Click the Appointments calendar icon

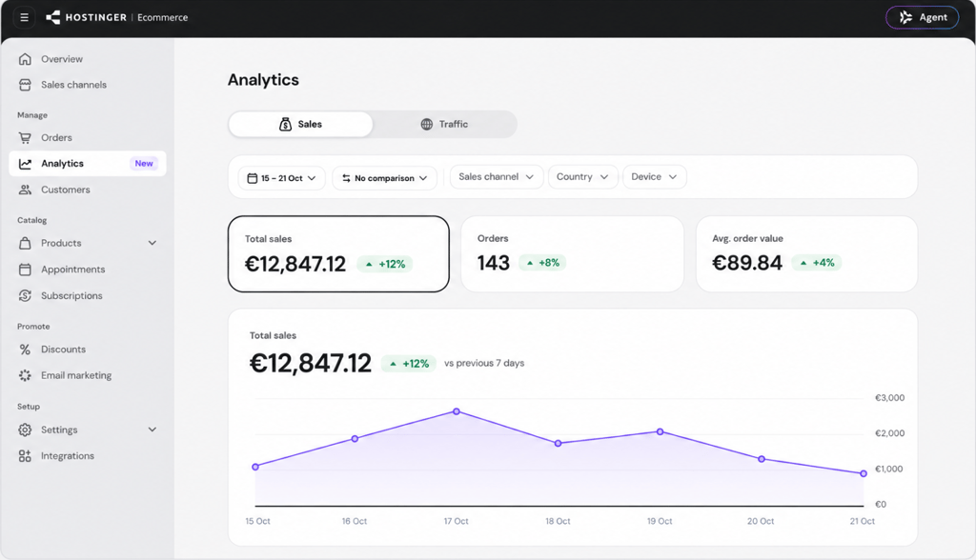[25, 270]
